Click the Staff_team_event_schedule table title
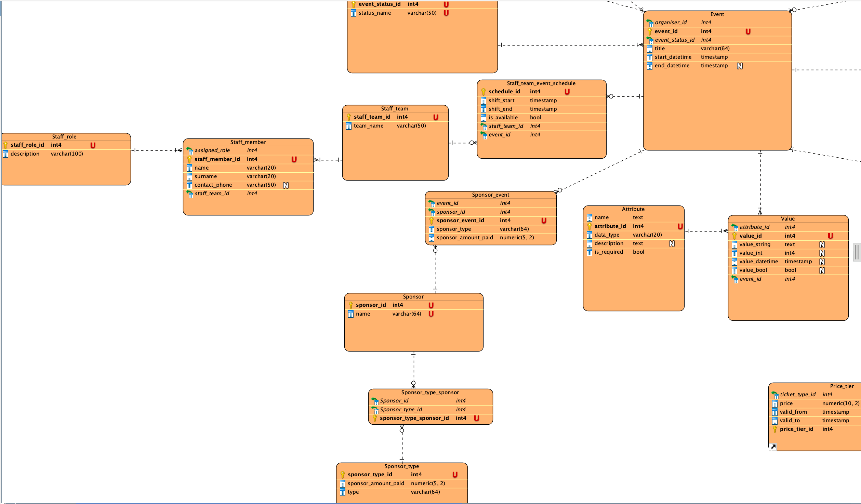Viewport: 861px width, 504px height. (541, 83)
